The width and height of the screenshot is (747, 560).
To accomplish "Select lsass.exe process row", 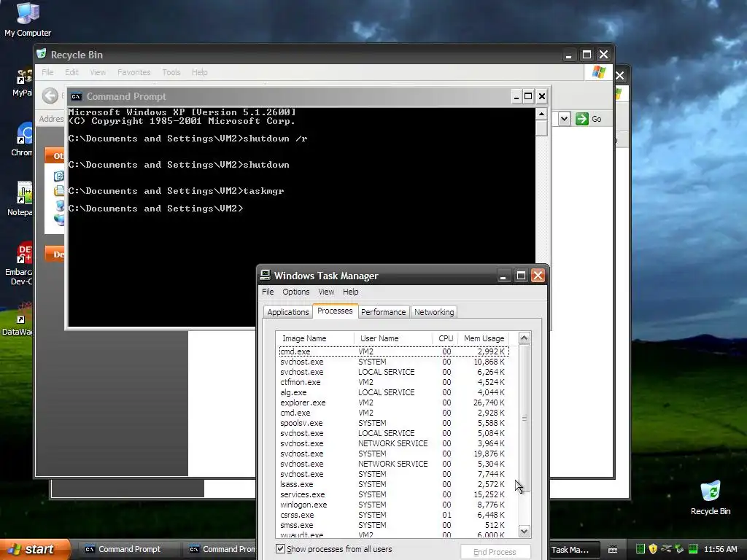I will click(393, 484).
